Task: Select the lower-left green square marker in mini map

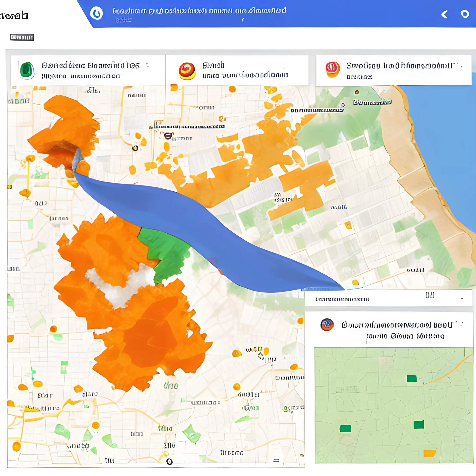Action: pos(345,429)
